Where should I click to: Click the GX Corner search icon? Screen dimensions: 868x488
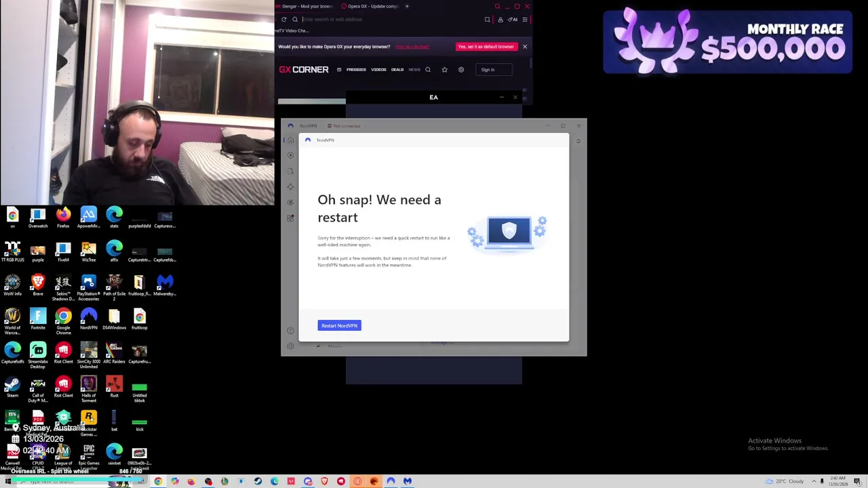pos(428,70)
